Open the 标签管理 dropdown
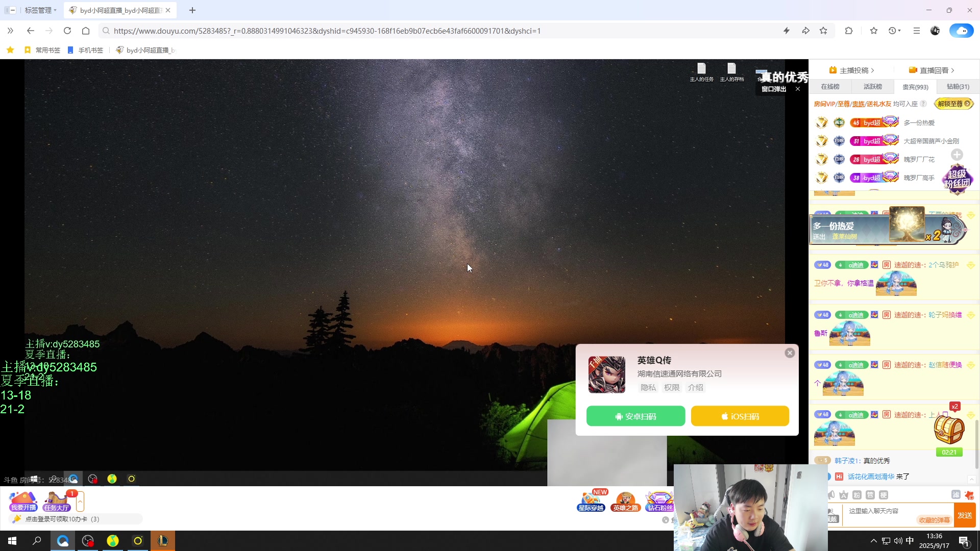The width and height of the screenshot is (980, 551). pos(41,10)
